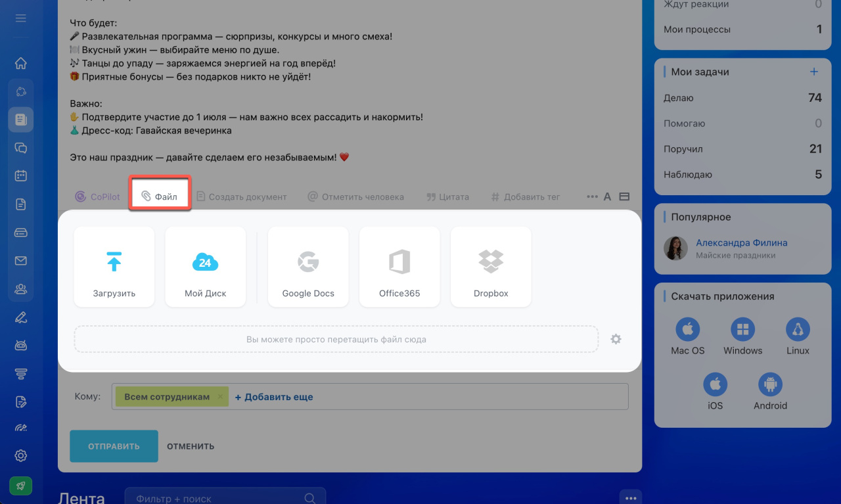841x504 pixels.
Task: Open Поручил tasks count 21
Action: pos(743,149)
